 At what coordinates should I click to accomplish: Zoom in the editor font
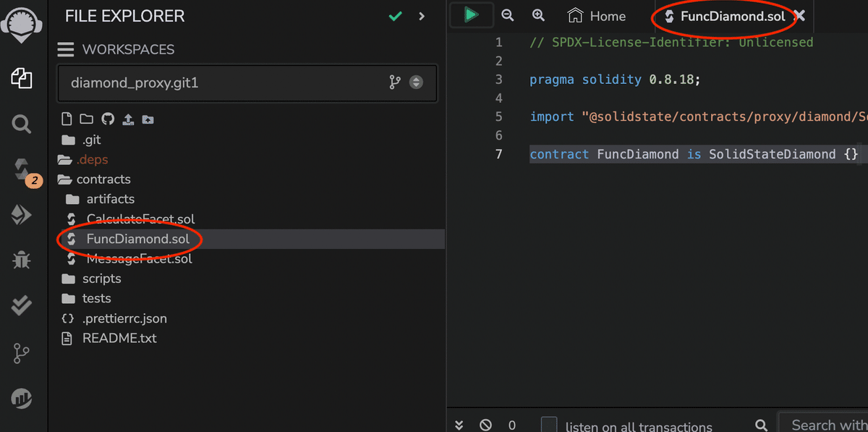[x=538, y=15]
